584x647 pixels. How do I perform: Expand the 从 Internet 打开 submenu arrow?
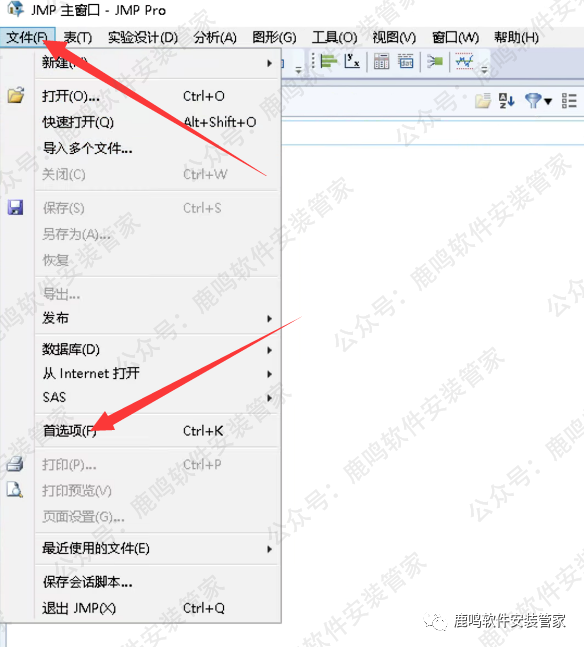click(x=269, y=374)
